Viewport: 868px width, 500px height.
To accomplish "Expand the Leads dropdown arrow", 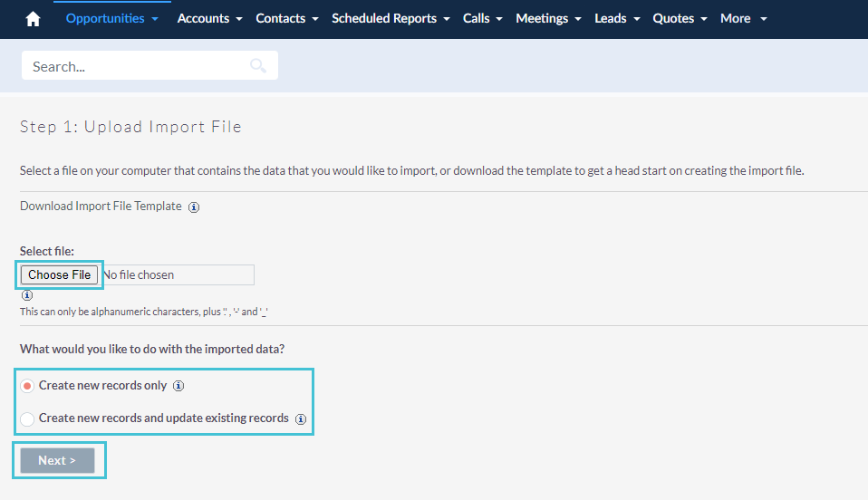I will pyautogui.click(x=637, y=19).
